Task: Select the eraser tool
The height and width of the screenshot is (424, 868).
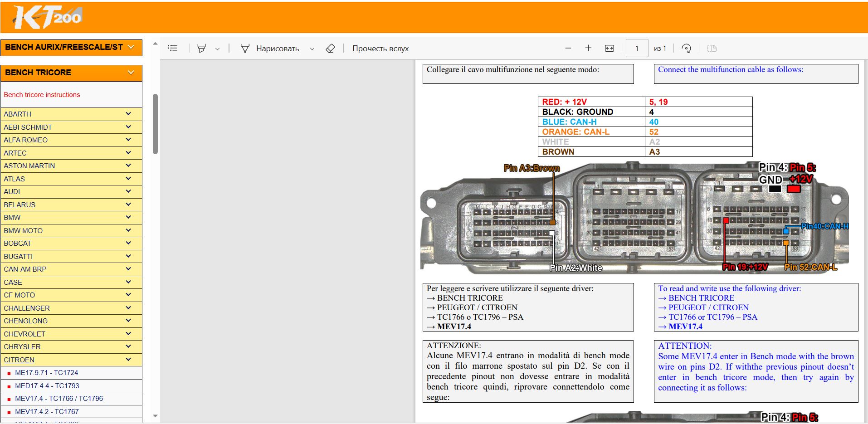Action: tap(330, 48)
